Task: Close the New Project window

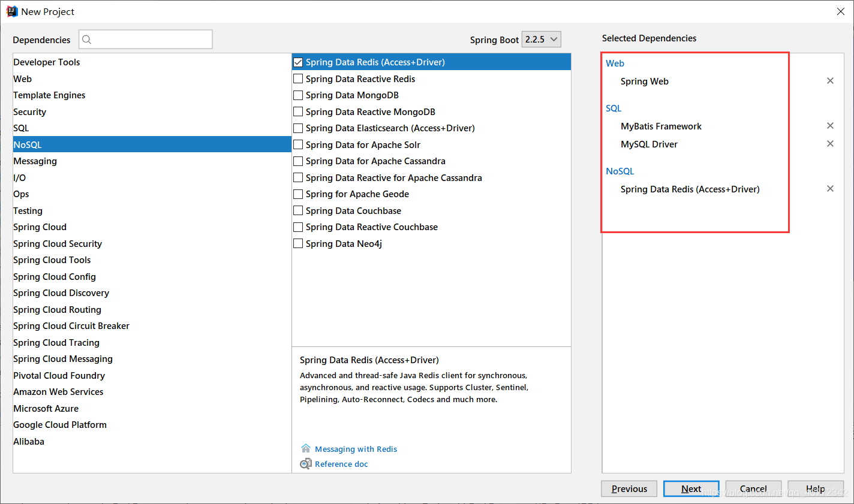Action: (x=840, y=11)
